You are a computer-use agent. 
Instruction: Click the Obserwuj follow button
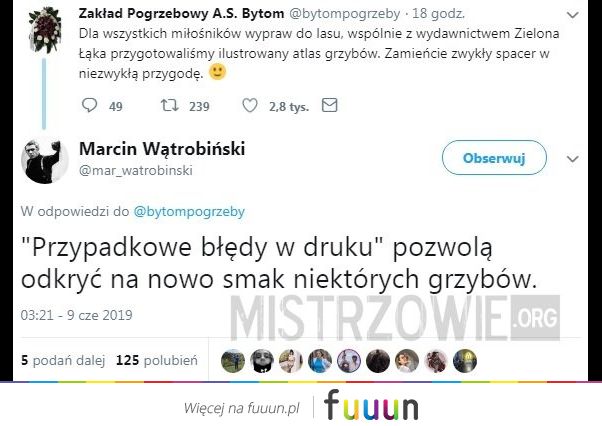pos(494,158)
